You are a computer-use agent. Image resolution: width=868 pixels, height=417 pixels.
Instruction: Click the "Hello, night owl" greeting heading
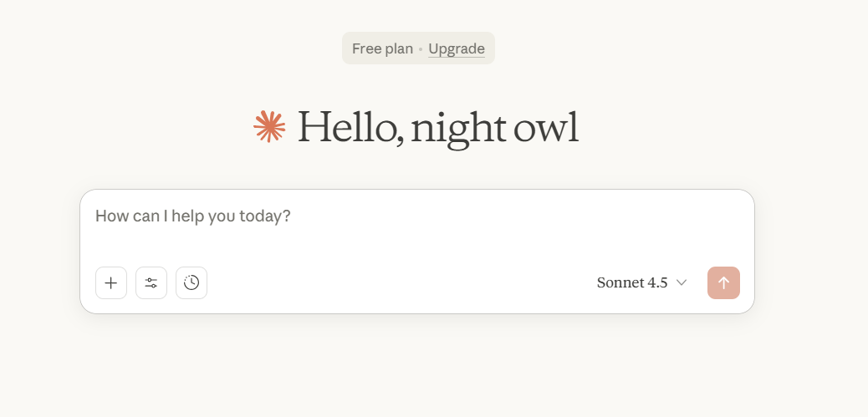coord(437,127)
